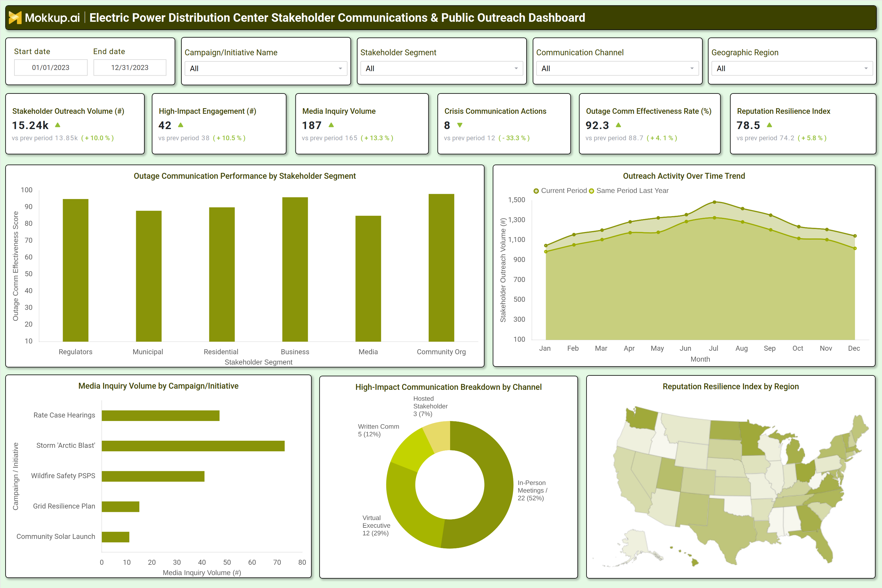Click California on the reputation map
The image size is (882, 588).
point(628,482)
